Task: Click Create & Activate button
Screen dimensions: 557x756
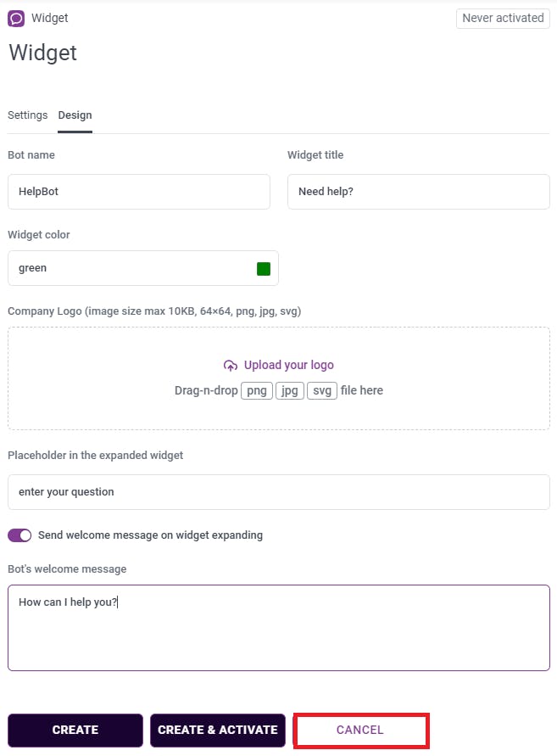Action: [218, 730]
